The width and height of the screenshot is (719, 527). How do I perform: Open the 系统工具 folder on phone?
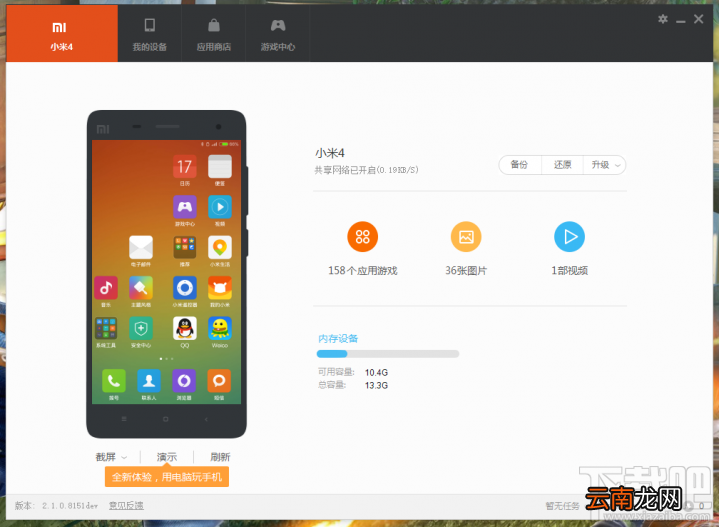click(106, 328)
